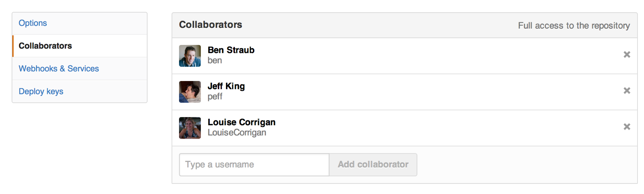The image size is (644, 194).
Task: Open the Jeff King name link
Action: [226, 86]
